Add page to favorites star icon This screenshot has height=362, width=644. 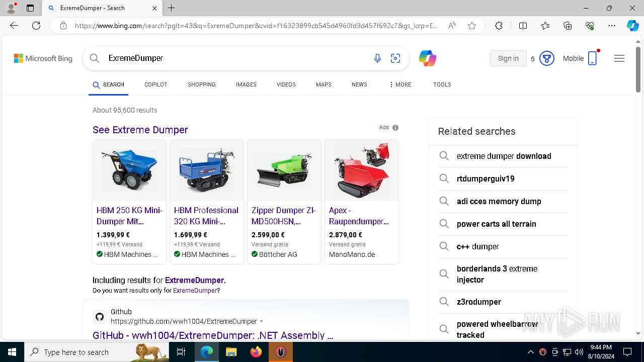point(472,26)
